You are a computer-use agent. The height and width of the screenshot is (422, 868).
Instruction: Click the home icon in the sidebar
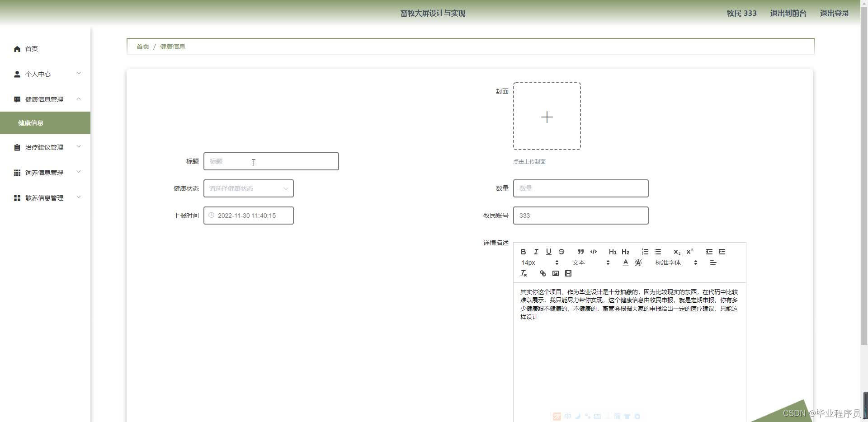pyautogui.click(x=17, y=49)
